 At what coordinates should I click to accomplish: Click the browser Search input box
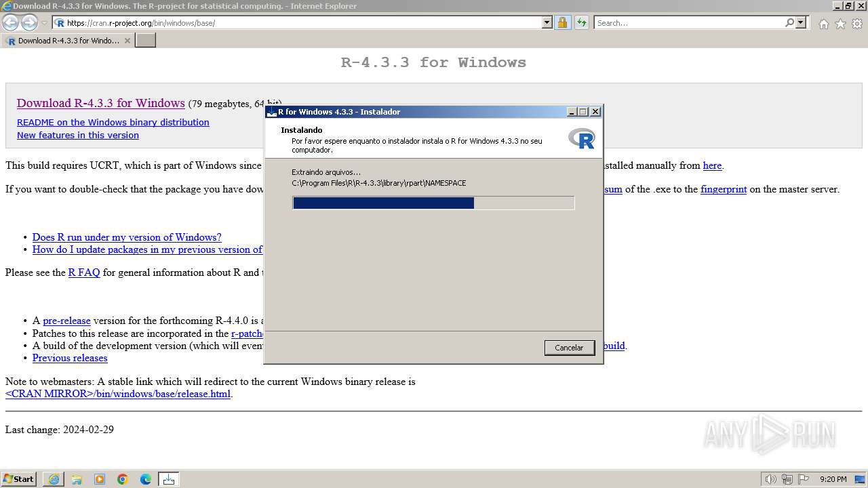689,22
